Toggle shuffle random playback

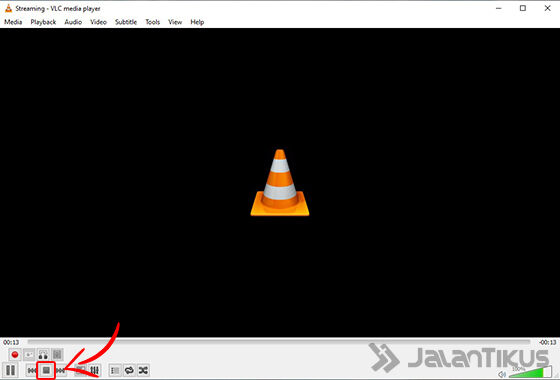(x=143, y=371)
